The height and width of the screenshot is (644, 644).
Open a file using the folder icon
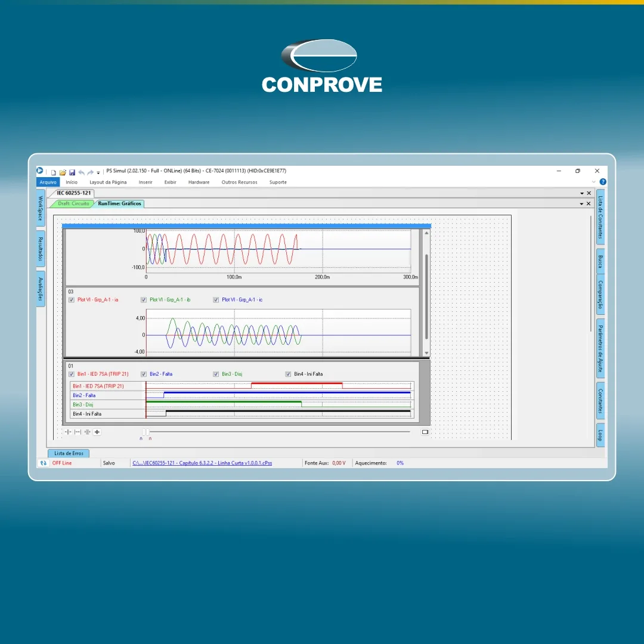point(63,172)
